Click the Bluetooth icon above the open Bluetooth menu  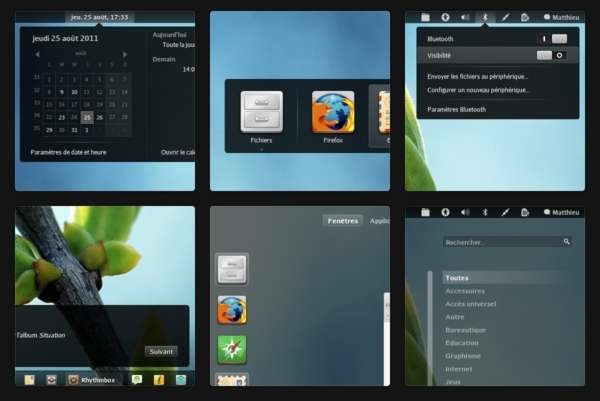[x=485, y=17]
